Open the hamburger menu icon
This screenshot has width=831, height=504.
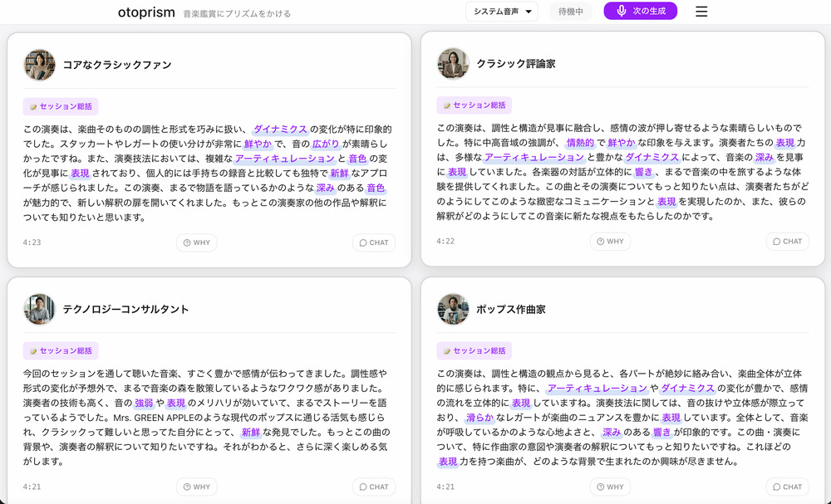701,11
